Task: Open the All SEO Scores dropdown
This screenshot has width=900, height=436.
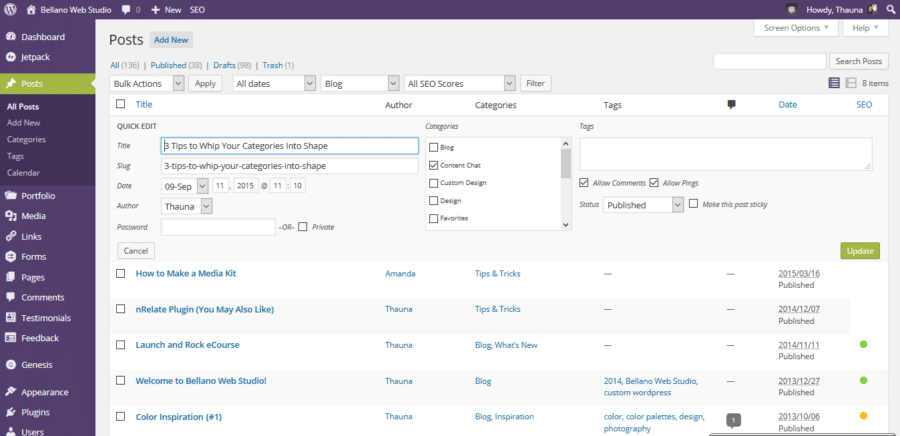Action: (x=460, y=83)
